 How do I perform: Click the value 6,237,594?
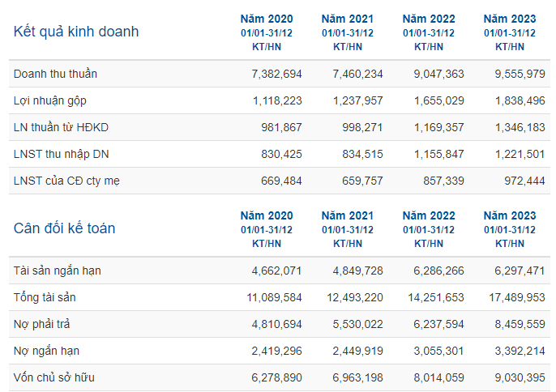coord(438,324)
